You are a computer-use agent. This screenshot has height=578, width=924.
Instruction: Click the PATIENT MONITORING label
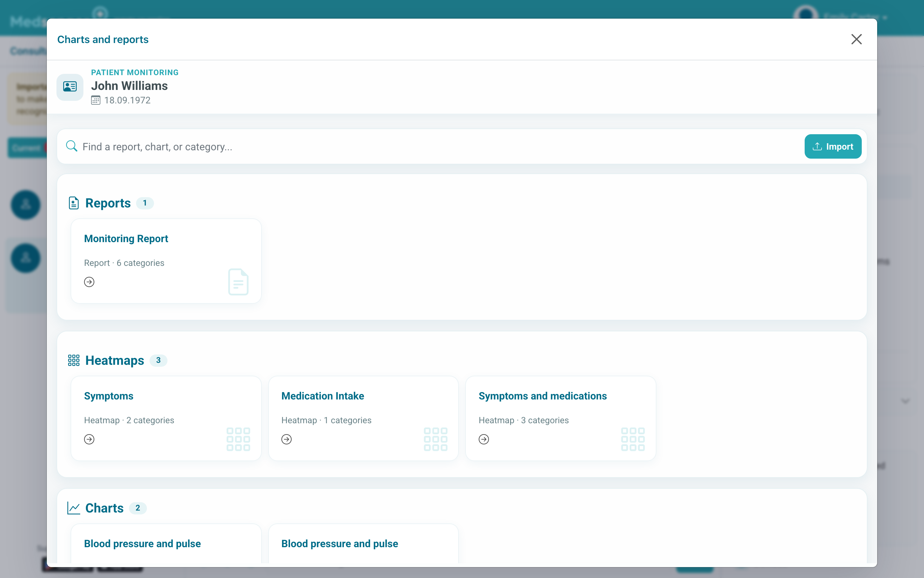tap(135, 72)
